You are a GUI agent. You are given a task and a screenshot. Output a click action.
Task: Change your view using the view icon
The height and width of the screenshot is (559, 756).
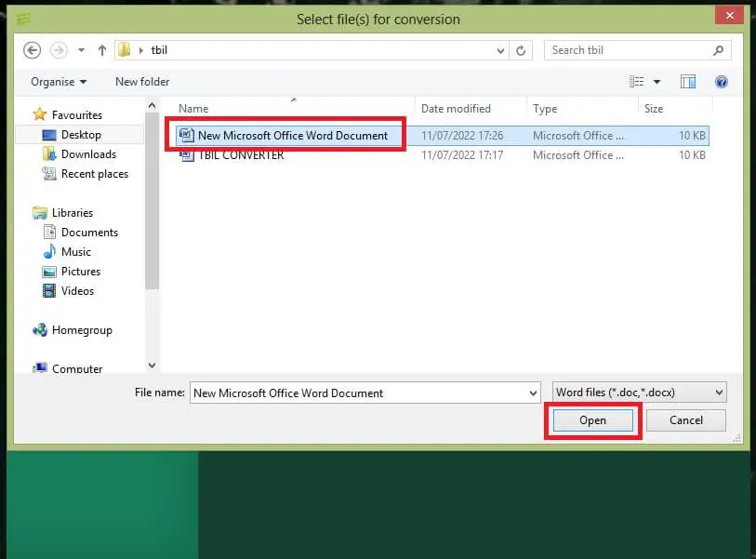636,82
